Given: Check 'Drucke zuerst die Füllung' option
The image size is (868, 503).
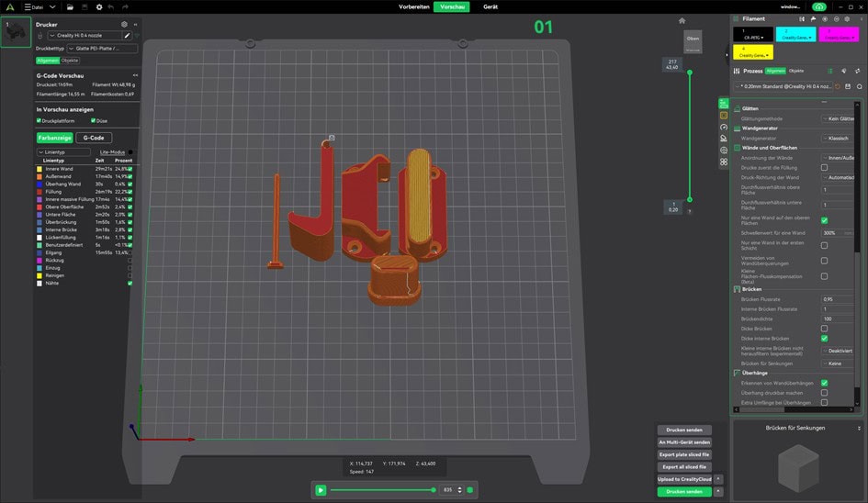Looking at the screenshot, I should tap(824, 167).
